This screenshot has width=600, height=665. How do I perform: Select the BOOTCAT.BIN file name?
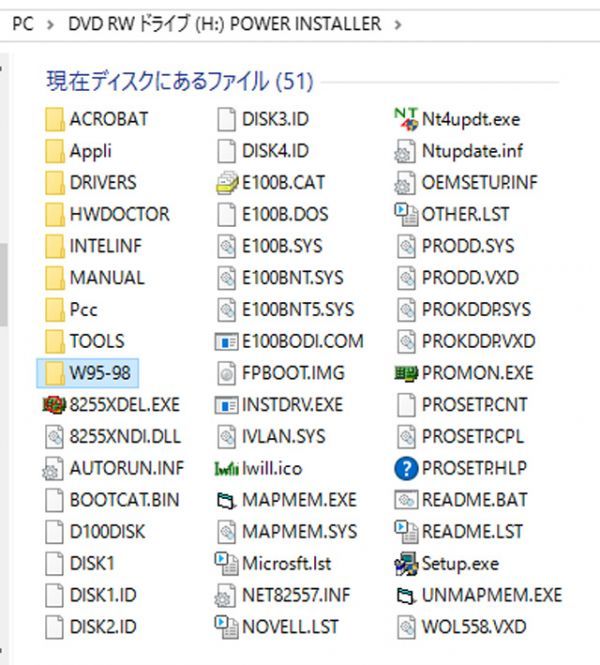124,500
